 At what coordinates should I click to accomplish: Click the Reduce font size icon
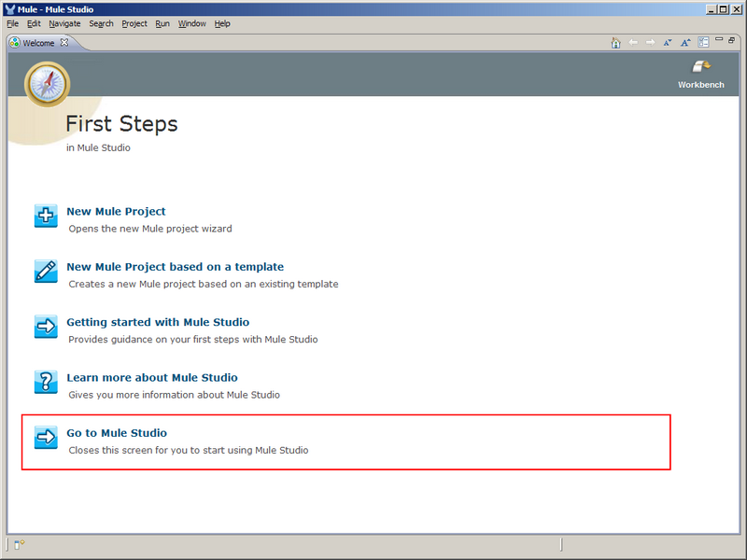coord(668,43)
